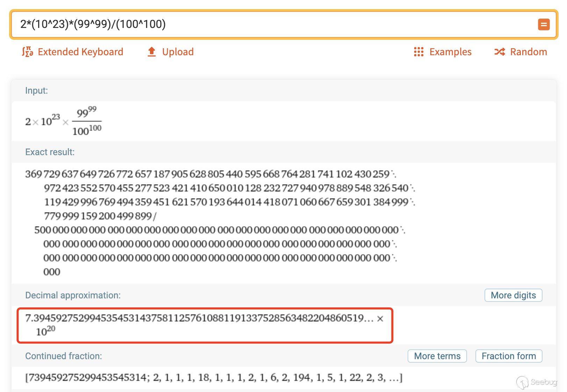Open the Upload link
The width and height of the screenshot is (567, 392).
(178, 52)
